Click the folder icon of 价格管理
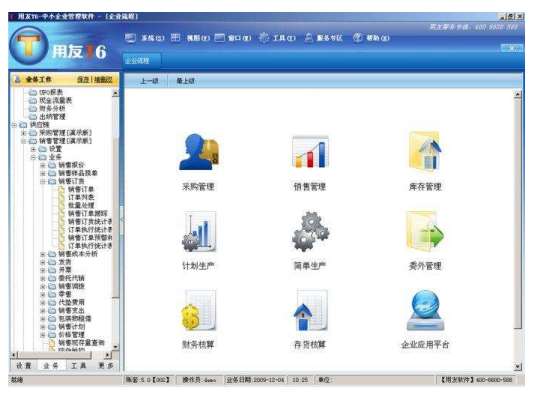537x403 pixels. click(52, 335)
